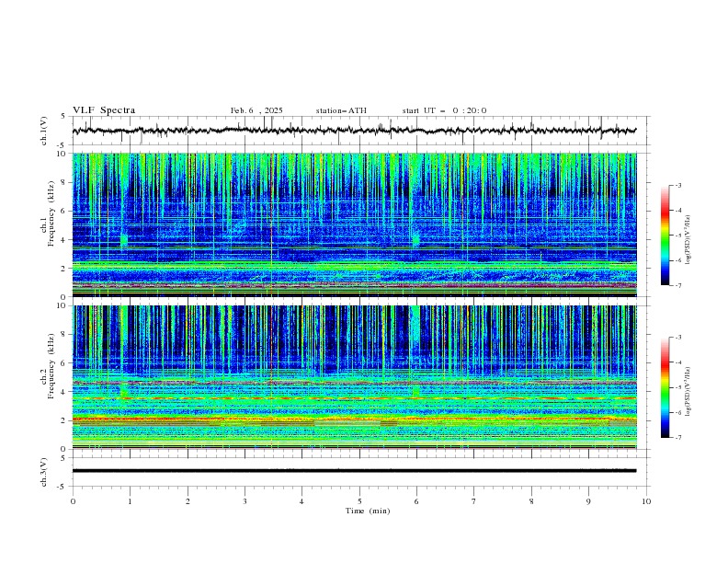Click time axis tick label '2'

(x=188, y=501)
